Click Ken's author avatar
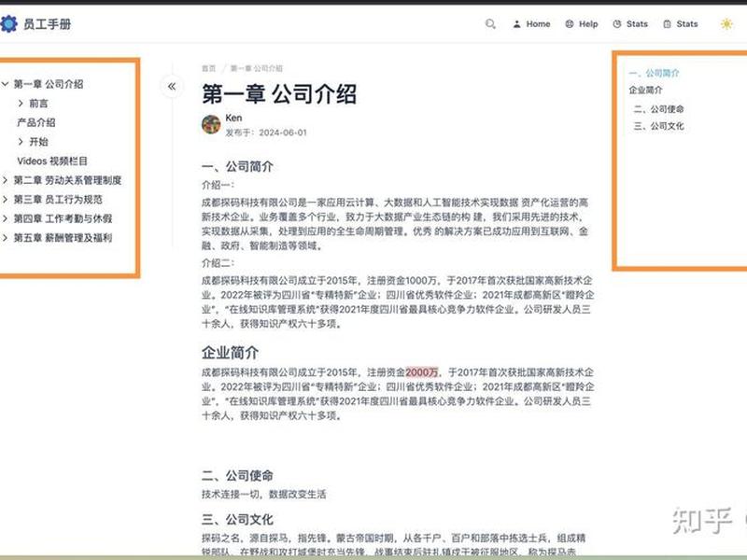747x560 pixels. pyautogui.click(x=211, y=125)
